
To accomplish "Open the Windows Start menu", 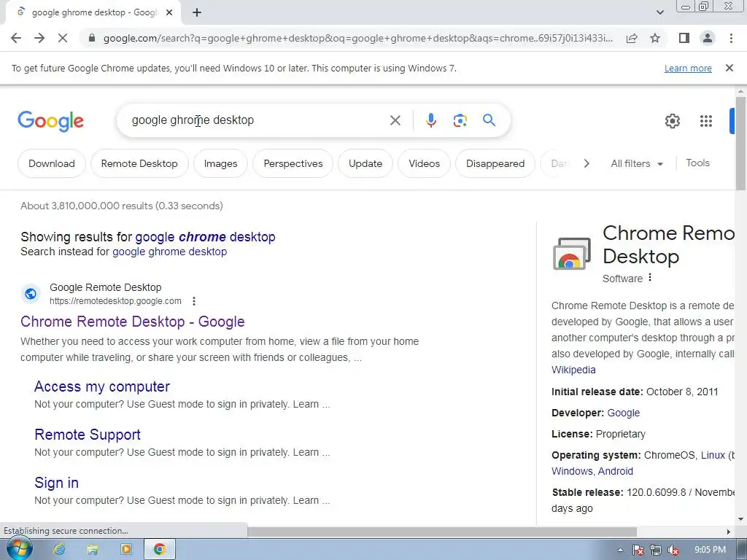I will pos(18,550).
